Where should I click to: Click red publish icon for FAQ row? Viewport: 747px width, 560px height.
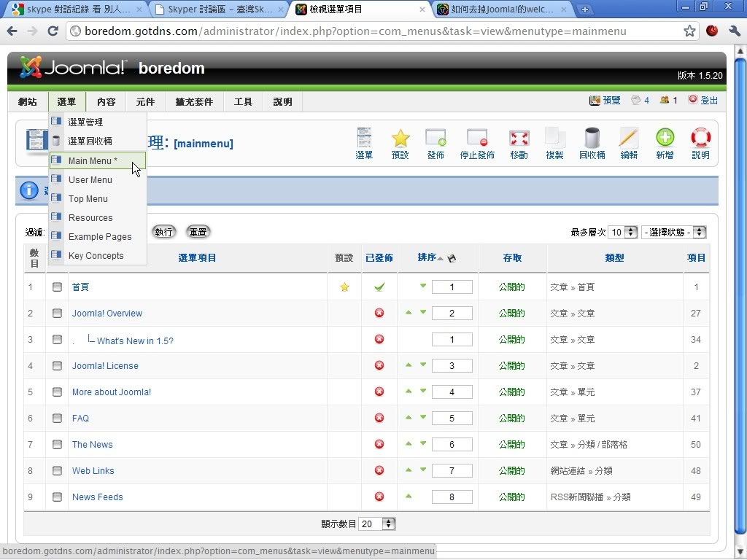click(379, 418)
